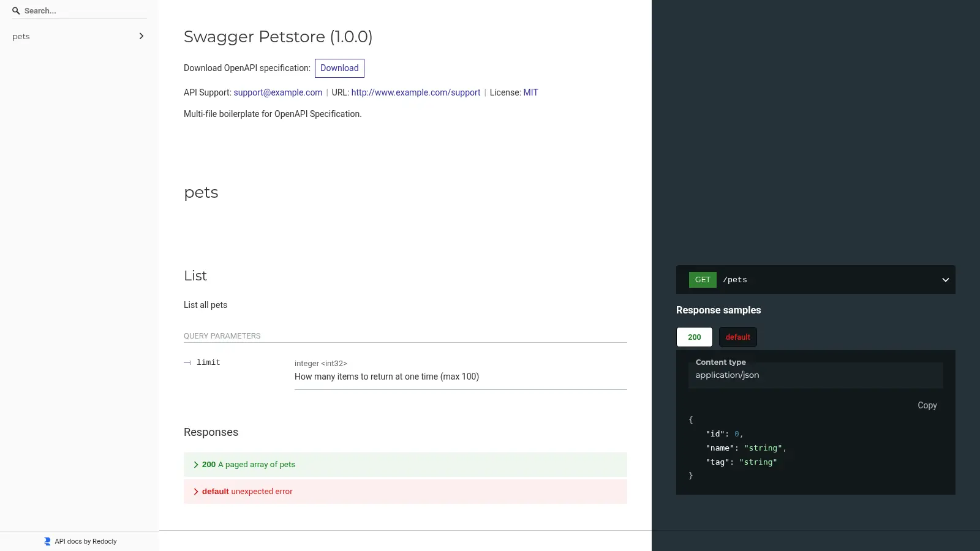Click the search magnifier icon
Image resolution: width=980 pixels, height=551 pixels.
tap(16, 11)
